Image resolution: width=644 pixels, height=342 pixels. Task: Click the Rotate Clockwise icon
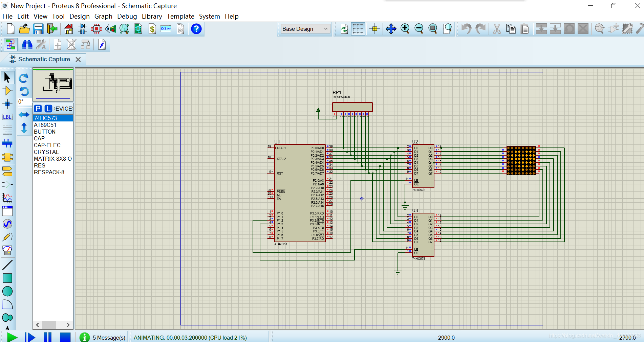click(24, 78)
